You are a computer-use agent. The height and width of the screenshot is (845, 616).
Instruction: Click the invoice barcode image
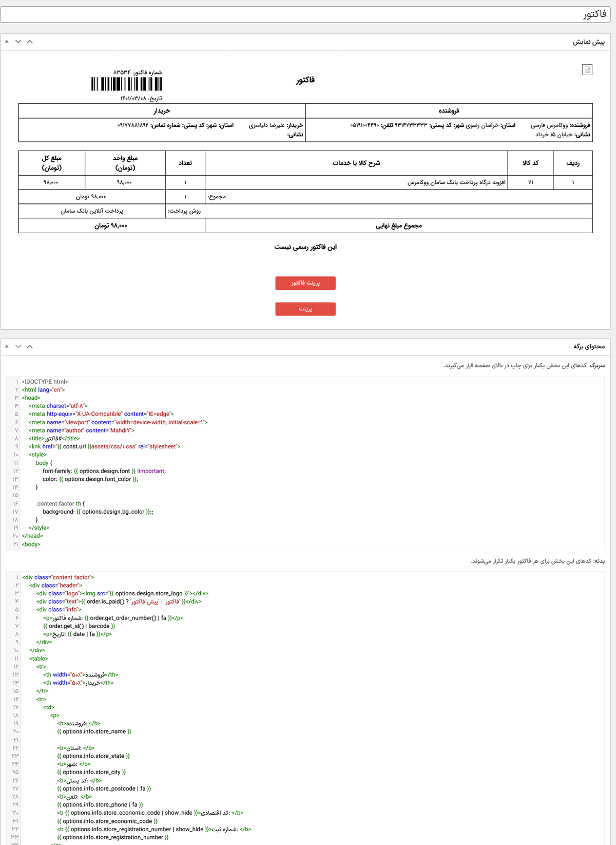click(127, 84)
